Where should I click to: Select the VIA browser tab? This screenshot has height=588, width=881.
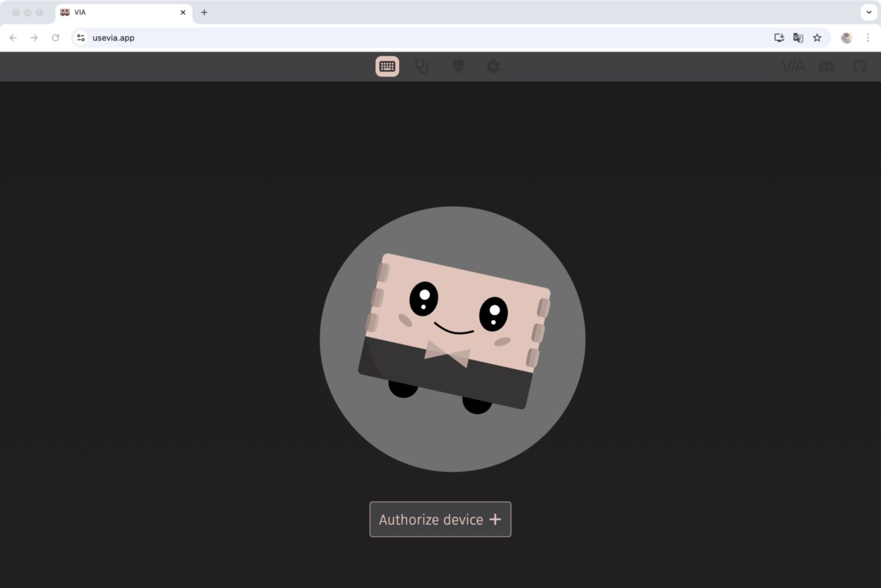[x=117, y=12]
